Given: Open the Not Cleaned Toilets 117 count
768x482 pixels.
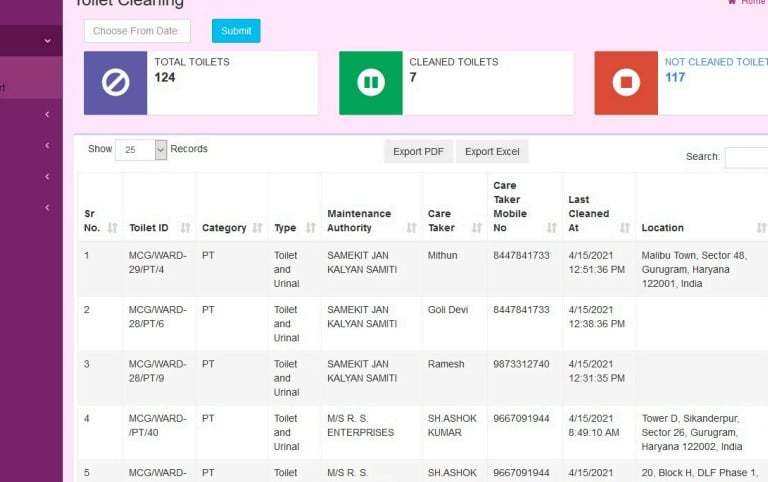Looking at the screenshot, I should pos(675,77).
